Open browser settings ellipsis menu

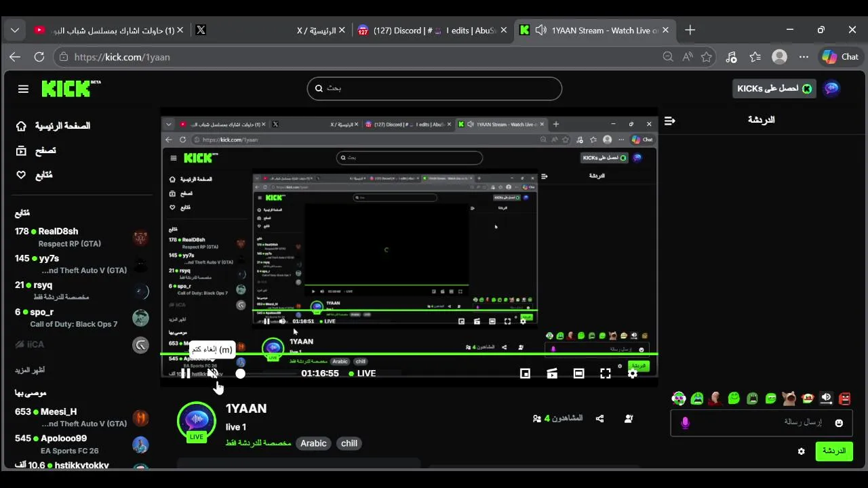point(804,57)
